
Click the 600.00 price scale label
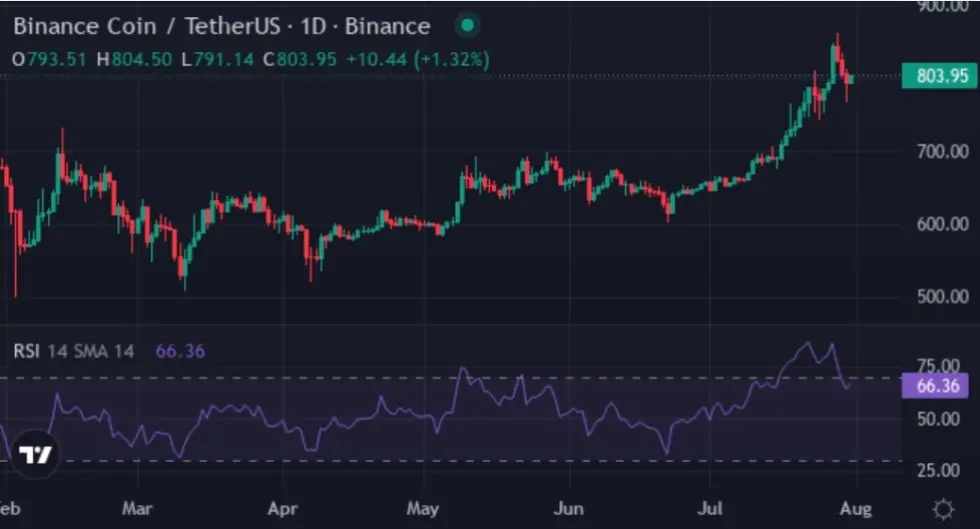[x=942, y=224]
